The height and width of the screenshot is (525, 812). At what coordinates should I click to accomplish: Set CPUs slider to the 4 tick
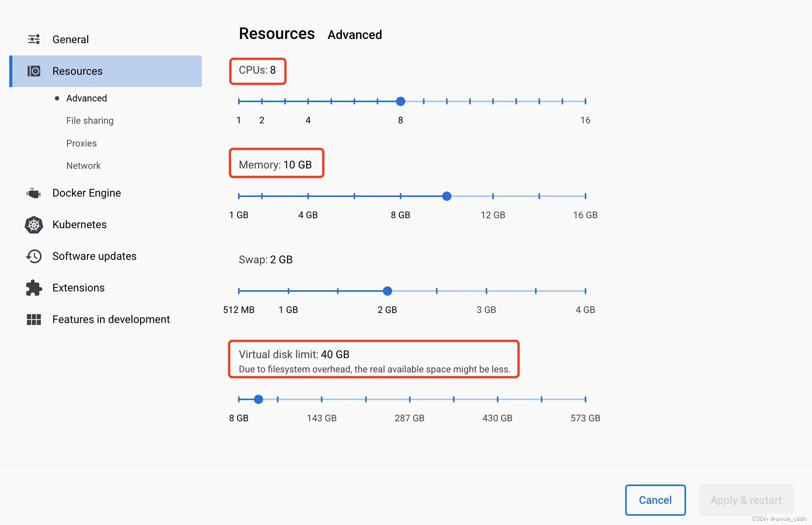point(308,101)
